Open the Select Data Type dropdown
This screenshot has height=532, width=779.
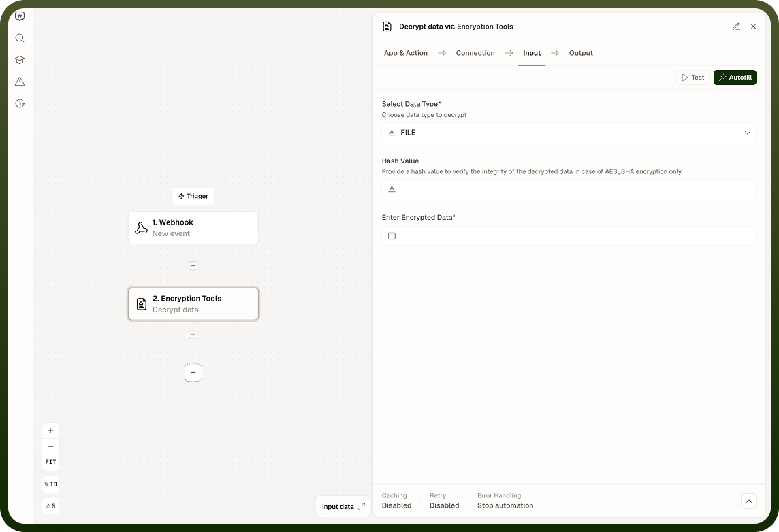pos(569,133)
